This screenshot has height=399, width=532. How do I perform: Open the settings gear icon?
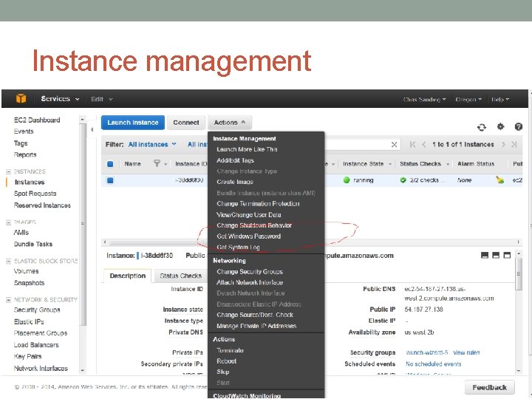click(500, 127)
